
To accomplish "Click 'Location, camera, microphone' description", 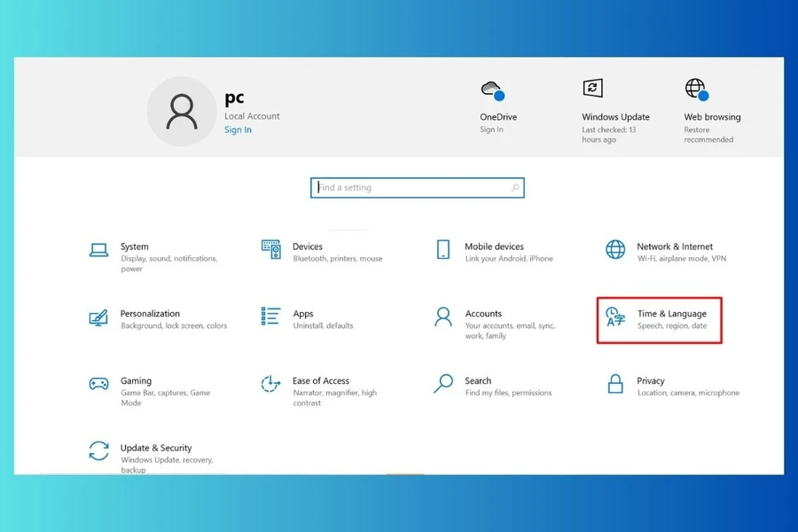I will tap(689, 393).
